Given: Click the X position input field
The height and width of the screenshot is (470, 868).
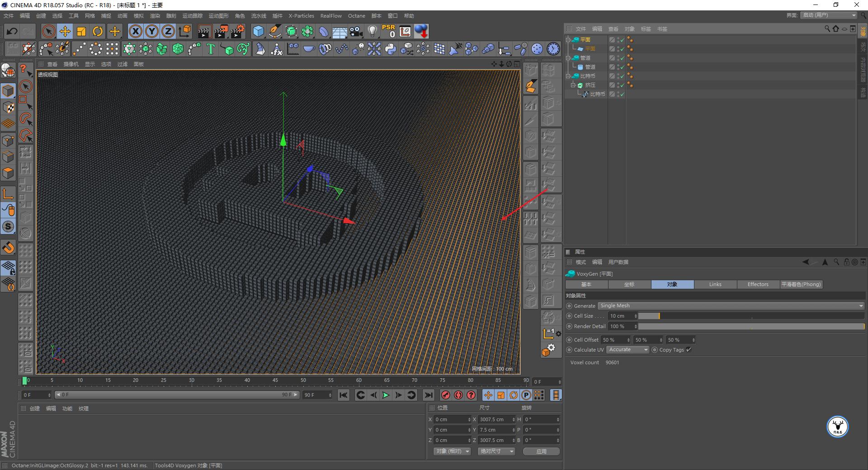Looking at the screenshot, I should (450, 419).
